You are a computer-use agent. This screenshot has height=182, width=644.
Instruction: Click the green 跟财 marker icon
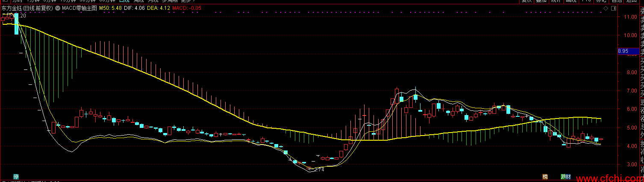pyautogui.click(x=566, y=176)
